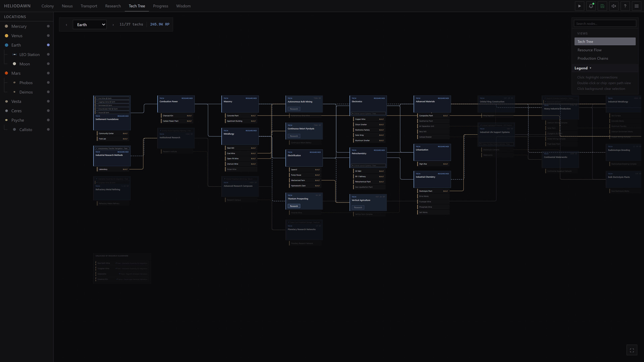This screenshot has height=362, width=644.
Task: Open the Earth location dropdown
Action: coord(90,24)
